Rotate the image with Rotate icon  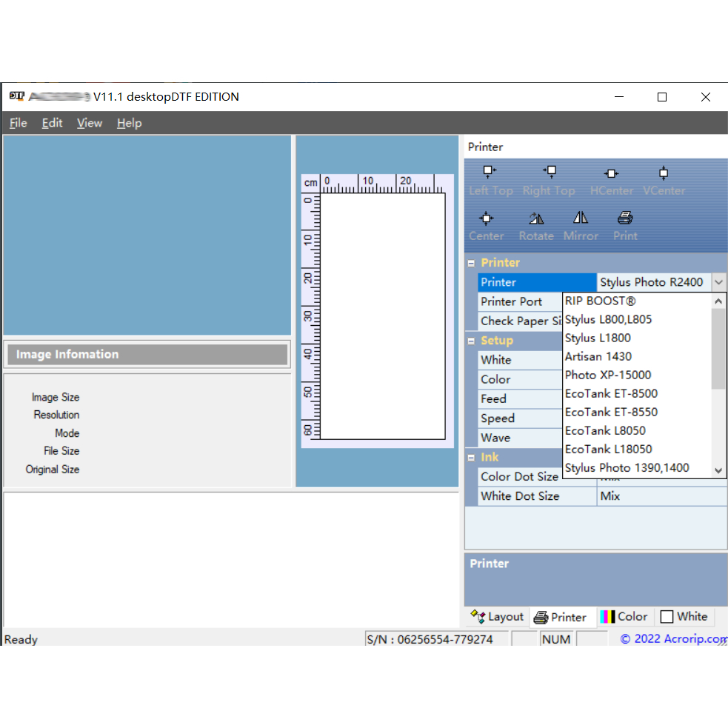(536, 218)
